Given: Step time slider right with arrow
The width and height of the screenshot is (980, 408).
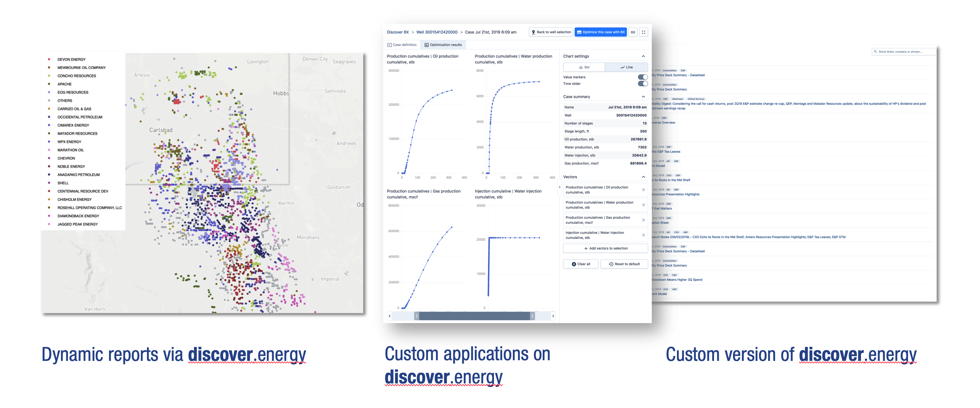Looking at the screenshot, I should tap(553, 316).
